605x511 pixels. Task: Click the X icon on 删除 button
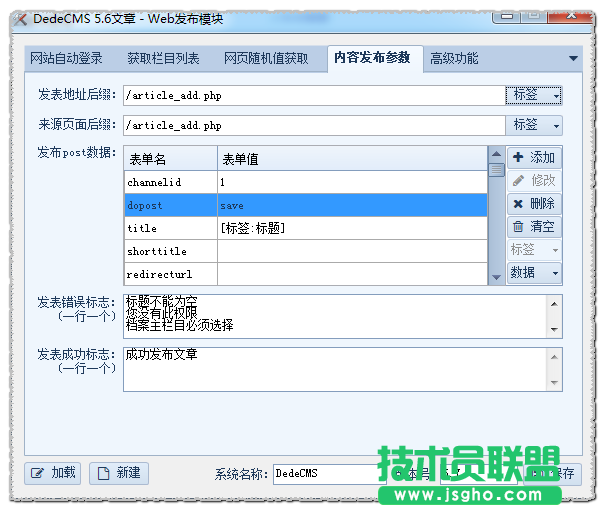pos(518,203)
